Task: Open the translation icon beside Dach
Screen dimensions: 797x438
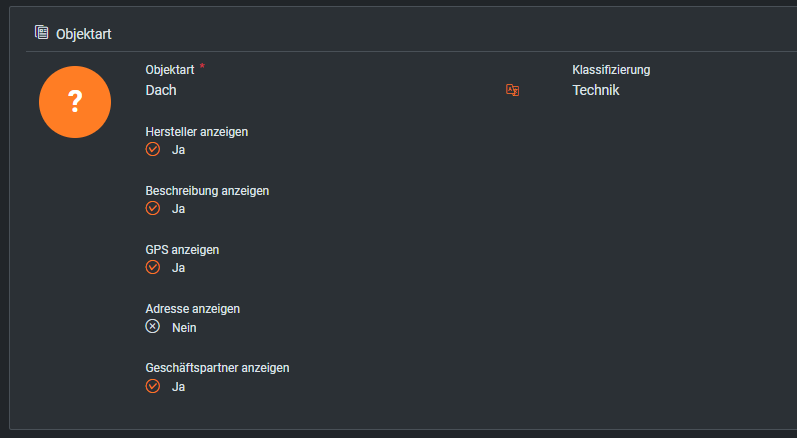Action: (512, 90)
